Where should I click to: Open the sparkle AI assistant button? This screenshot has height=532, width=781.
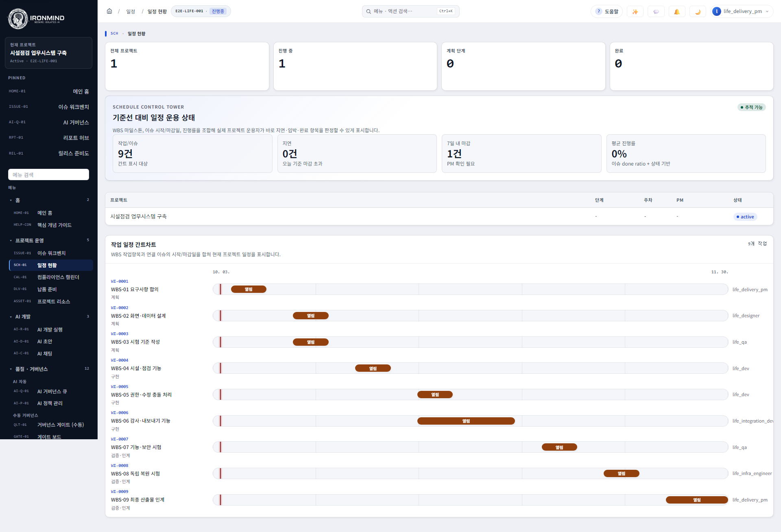635,11
